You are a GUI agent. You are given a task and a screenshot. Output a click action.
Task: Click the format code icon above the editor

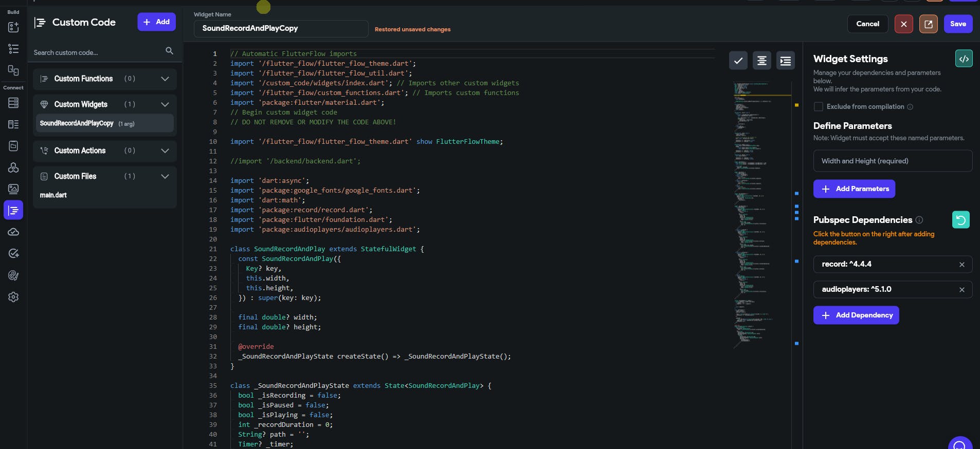761,61
